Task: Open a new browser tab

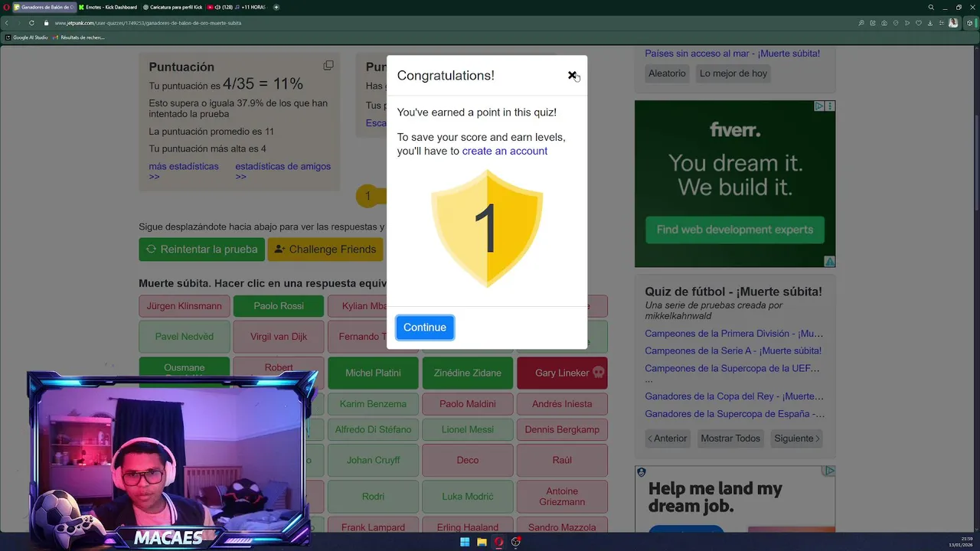Action: click(x=276, y=7)
